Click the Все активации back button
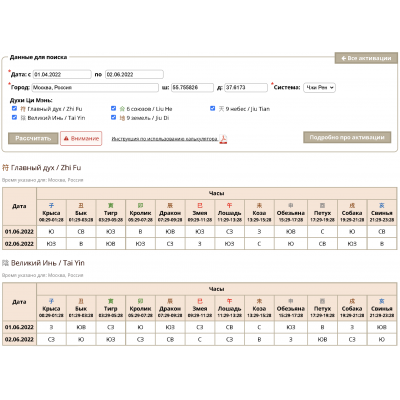 coord(366,58)
